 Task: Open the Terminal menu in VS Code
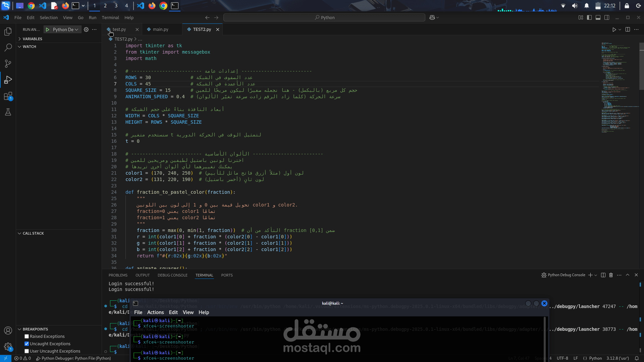(110, 17)
